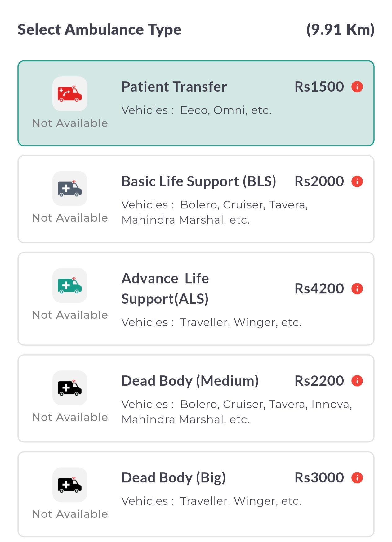Select the Patient Transfer title

tap(174, 87)
